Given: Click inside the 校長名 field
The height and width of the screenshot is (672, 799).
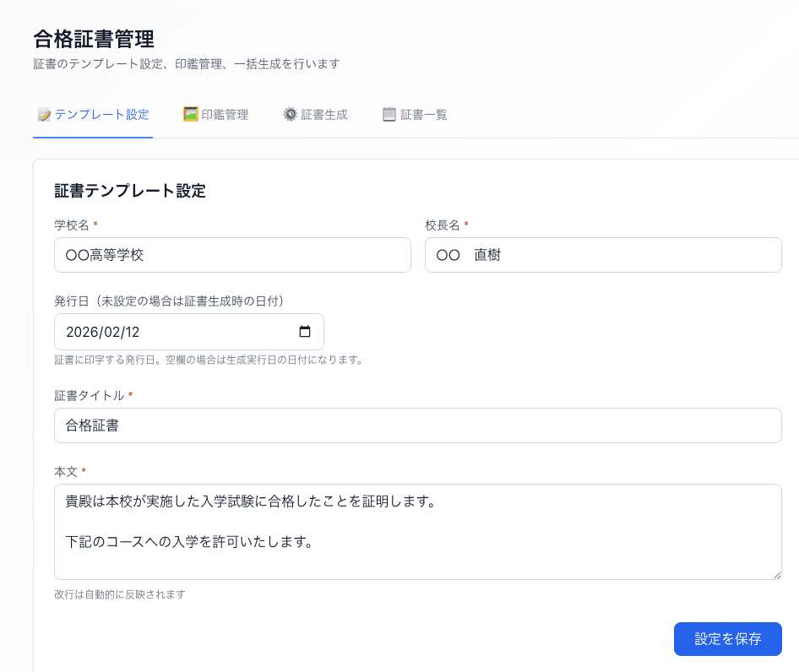Looking at the screenshot, I should pyautogui.click(x=603, y=255).
